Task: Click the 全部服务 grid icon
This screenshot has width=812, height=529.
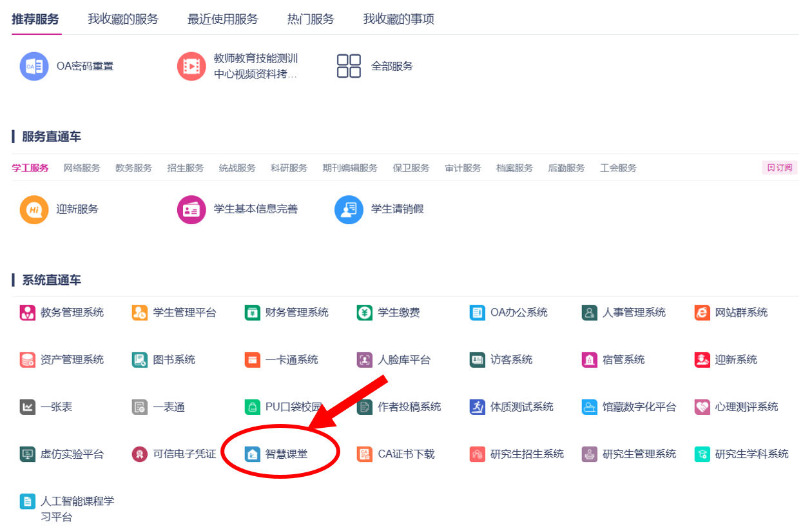Action: tap(349, 66)
